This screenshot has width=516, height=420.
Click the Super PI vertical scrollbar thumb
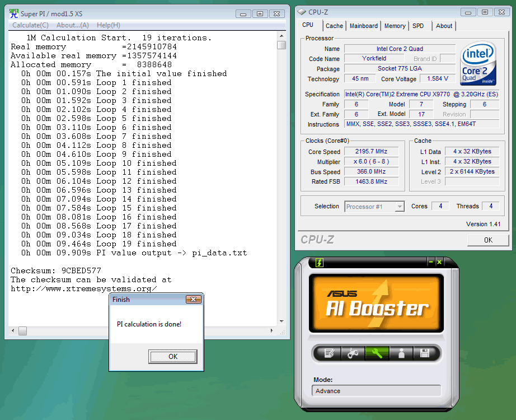coord(282,45)
